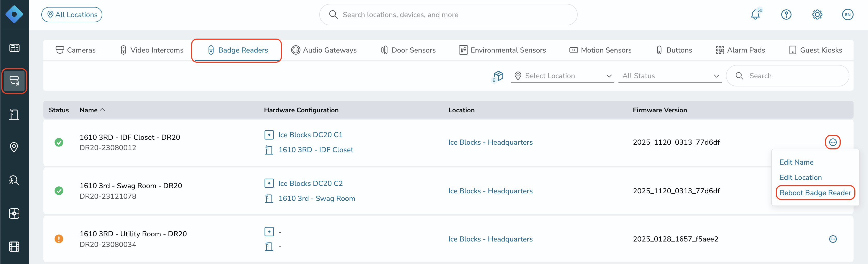The width and height of the screenshot is (868, 264).
Task: Click the All Locations button
Action: [x=72, y=14]
